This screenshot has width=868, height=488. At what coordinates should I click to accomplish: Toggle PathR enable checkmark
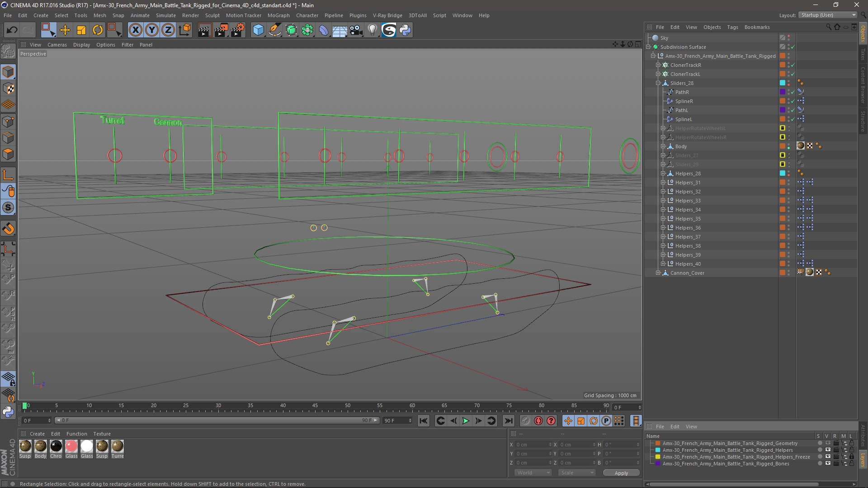[793, 92]
